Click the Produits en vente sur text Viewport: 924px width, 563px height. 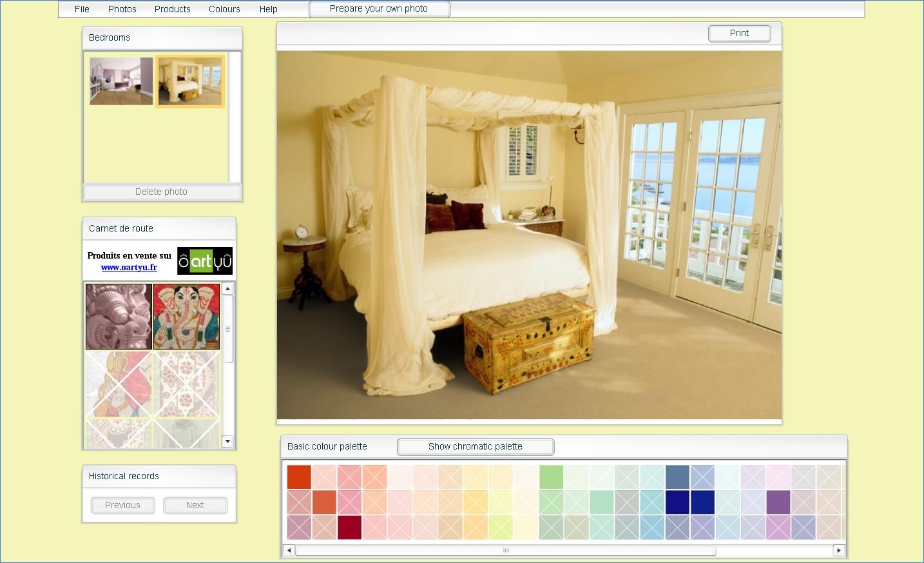pyautogui.click(x=130, y=255)
